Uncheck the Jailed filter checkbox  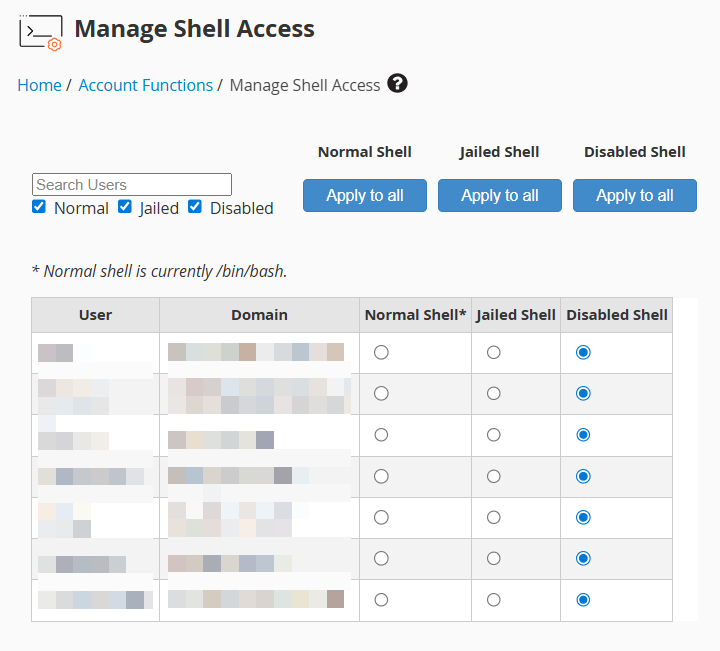(x=125, y=207)
